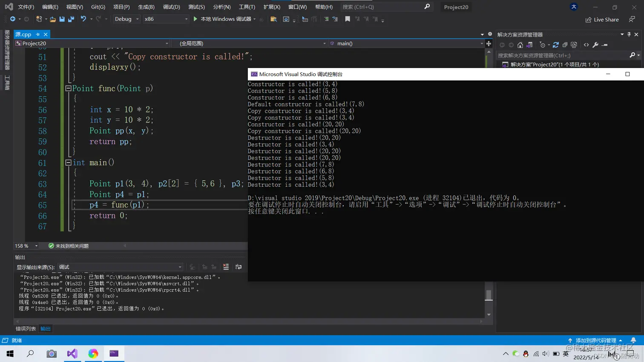The height and width of the screenshot is (362, 644).
Task: Open the main() member dropdown
Action: click(407, 43)
